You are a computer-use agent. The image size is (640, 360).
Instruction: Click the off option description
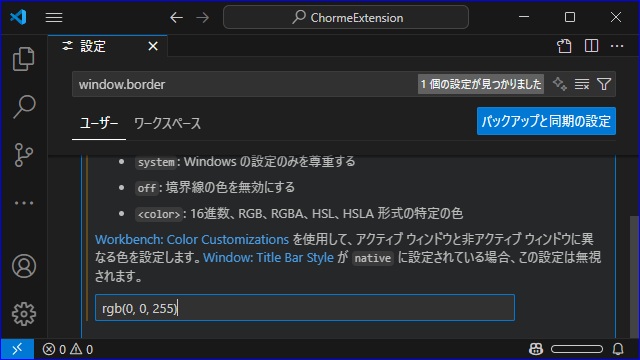coord(215,187)
